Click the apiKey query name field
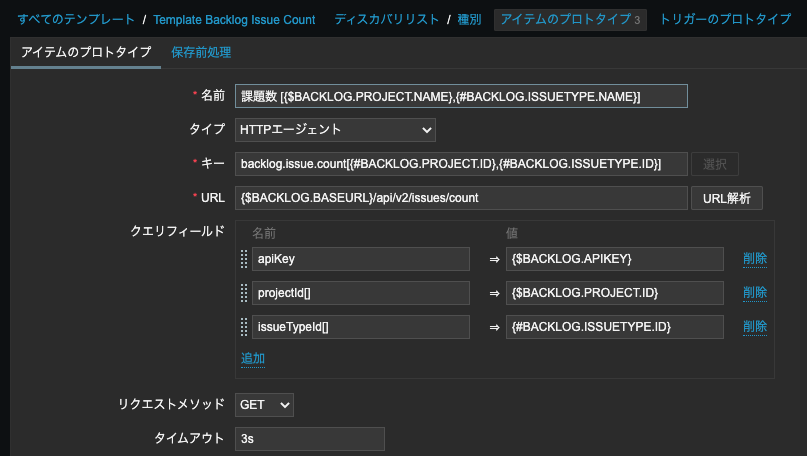Image resolution: width=807 pixels, height=456 pixels. pyautogui.click(x=361, y=259)
